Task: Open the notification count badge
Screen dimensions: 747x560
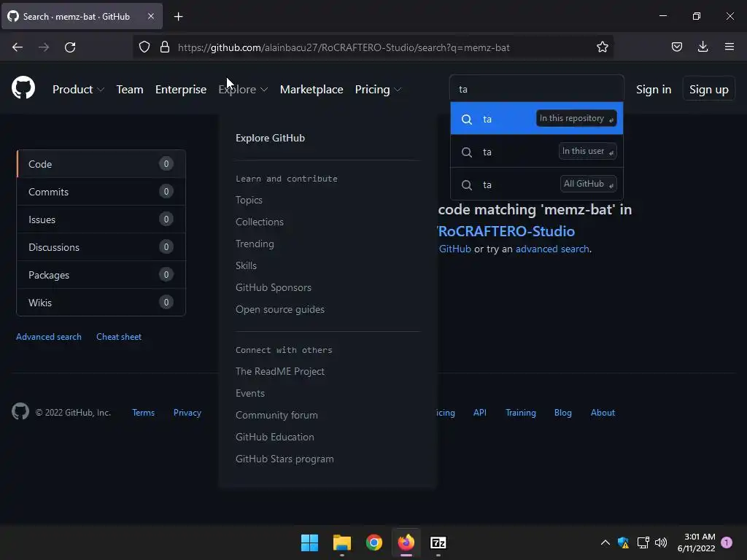Action: [x=727, y=542]
